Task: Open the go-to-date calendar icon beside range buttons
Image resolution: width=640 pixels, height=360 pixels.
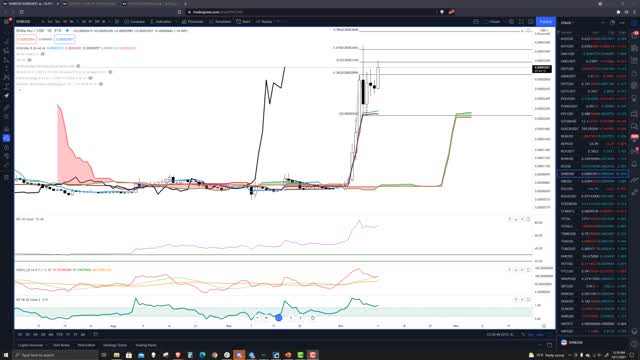Action: coord(96,334)
